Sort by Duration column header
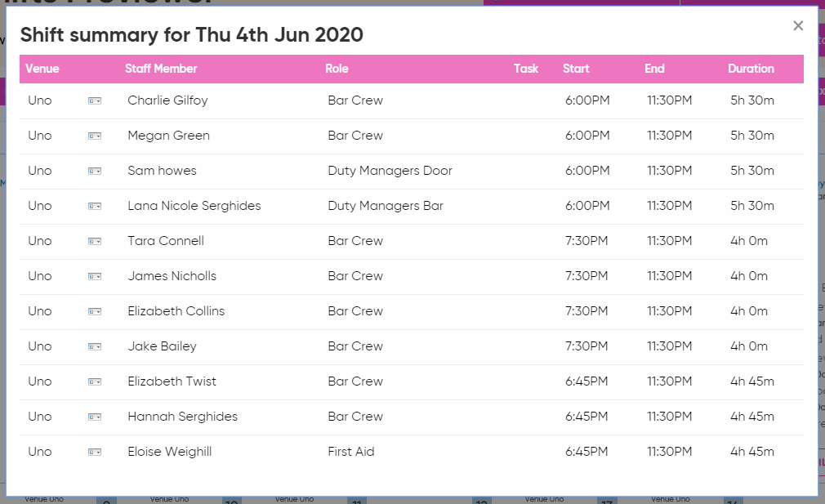The width and height of the screenshot is (825, 504). [751, 69]
